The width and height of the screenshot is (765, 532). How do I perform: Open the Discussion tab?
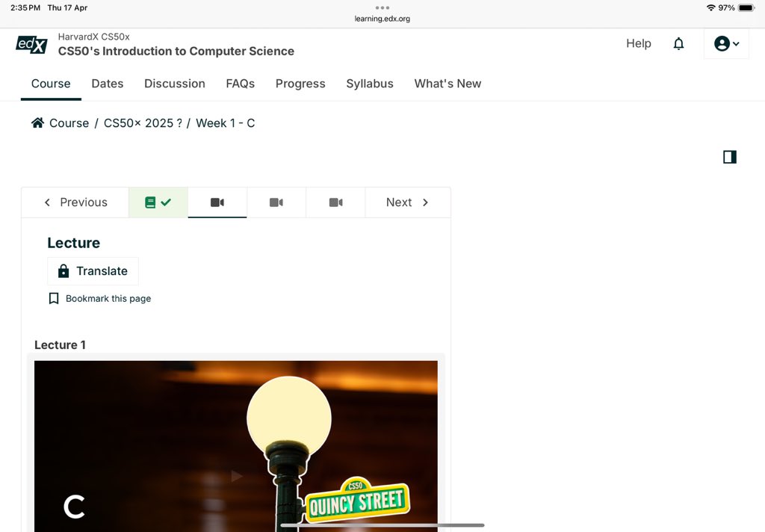175,84
